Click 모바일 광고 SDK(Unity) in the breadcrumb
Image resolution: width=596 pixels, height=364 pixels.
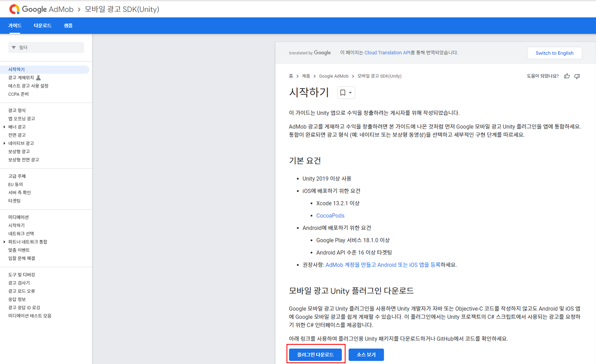click(x=380, y=76)
